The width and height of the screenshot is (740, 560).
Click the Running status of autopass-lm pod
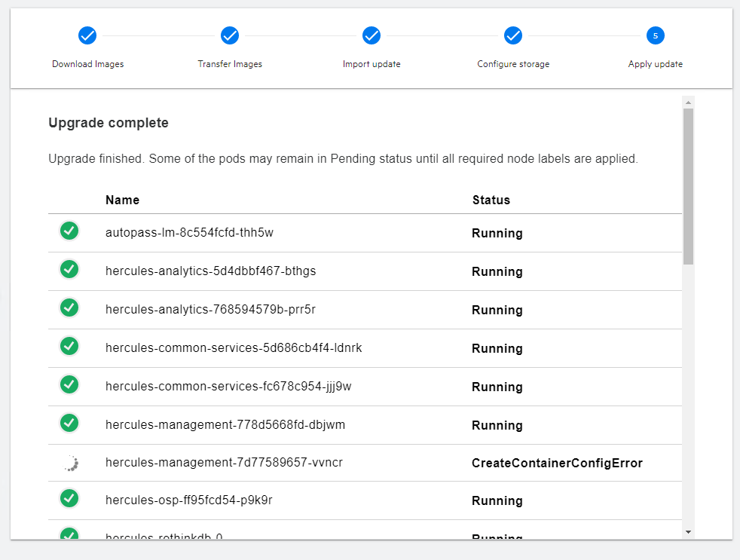497,233
